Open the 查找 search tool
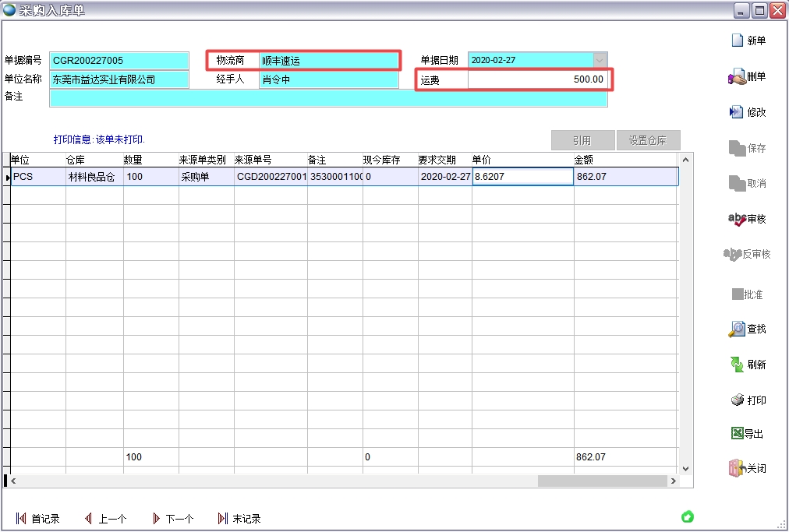The image size is (789, 532). tap(737, 329)
